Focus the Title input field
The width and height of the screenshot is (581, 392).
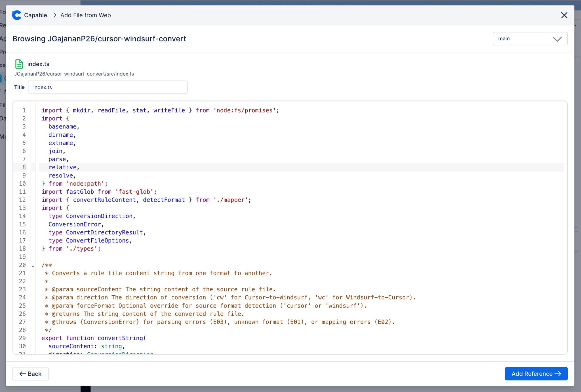pyautogui.click(x=108, y=87)
